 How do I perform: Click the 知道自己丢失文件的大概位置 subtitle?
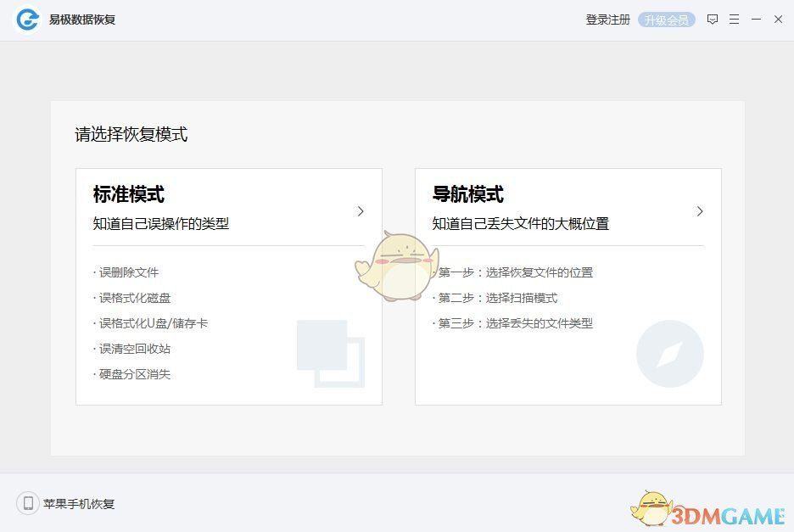(x=521, y=223)
